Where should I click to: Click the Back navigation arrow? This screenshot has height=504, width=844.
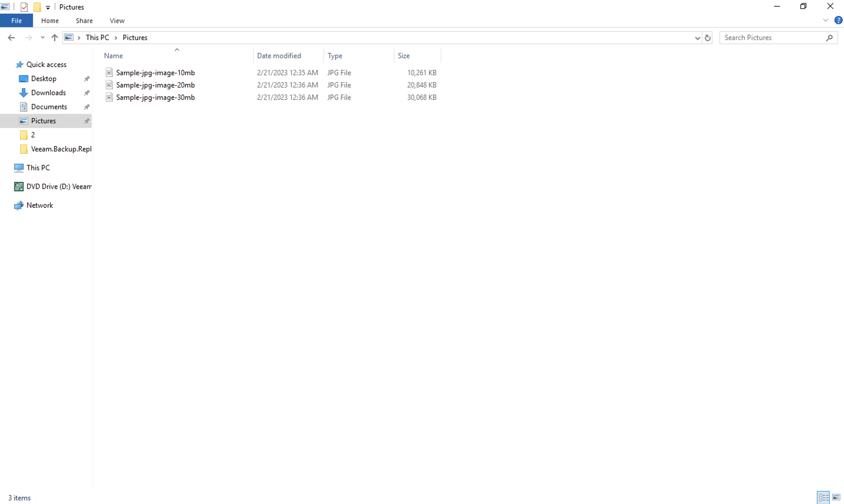pyautogui.click(x=11, y=38)
